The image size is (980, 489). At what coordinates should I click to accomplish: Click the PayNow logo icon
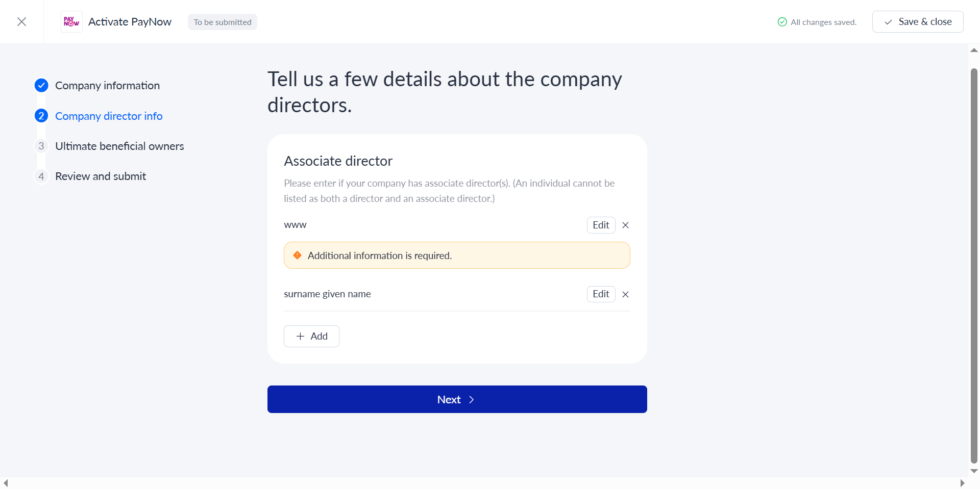71,21
